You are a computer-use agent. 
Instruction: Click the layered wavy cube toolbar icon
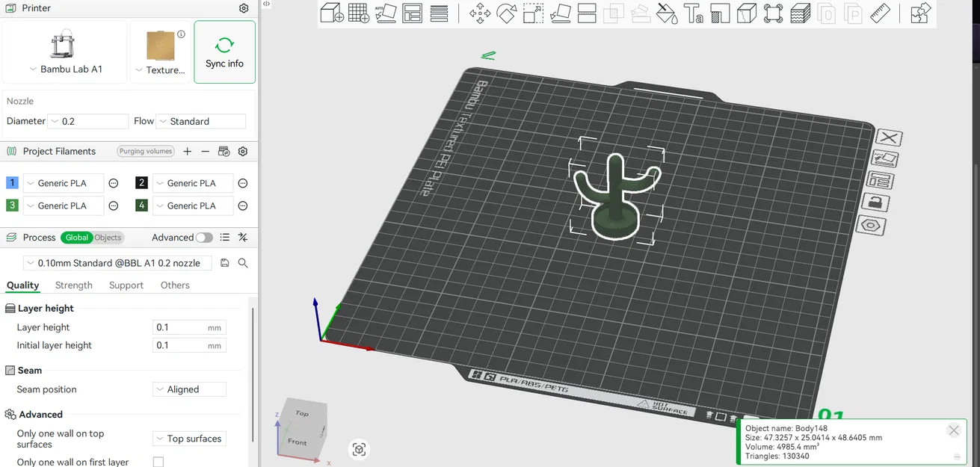tap(800, 13)
